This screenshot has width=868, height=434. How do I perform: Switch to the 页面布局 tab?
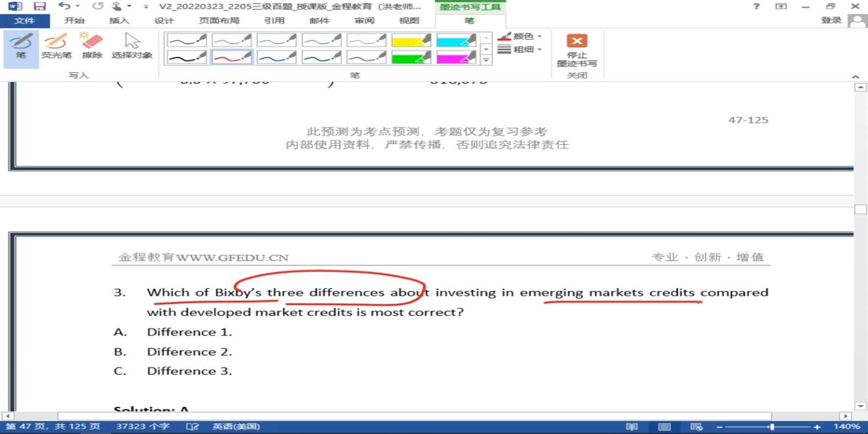pos(219,21)
